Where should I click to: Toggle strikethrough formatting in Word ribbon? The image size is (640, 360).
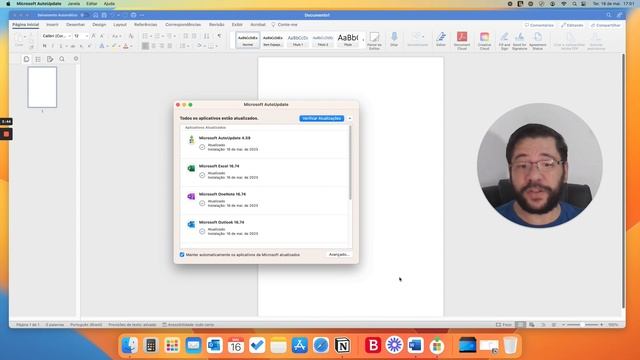coord(73,46)
